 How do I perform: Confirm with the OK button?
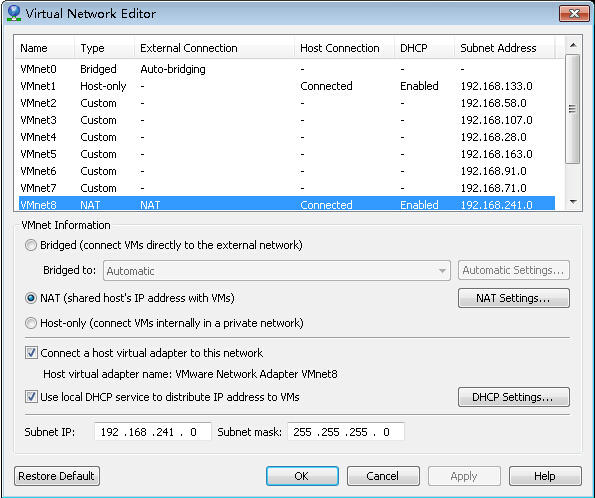coord(302,476)
